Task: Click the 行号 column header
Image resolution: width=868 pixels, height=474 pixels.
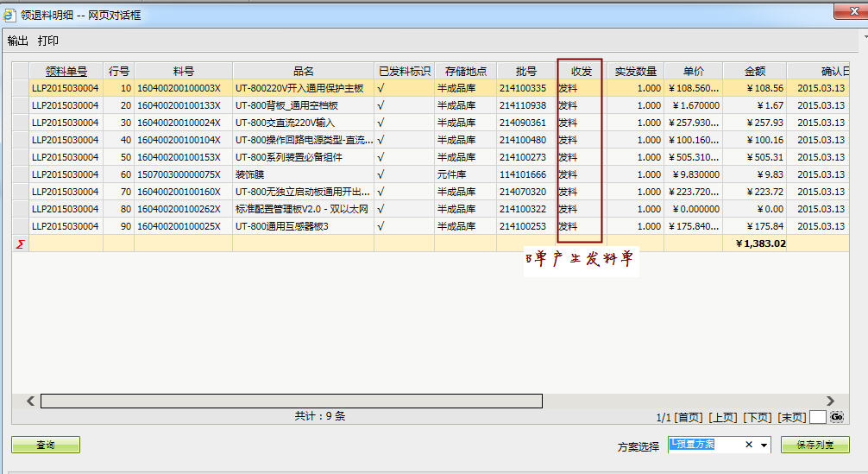Action: pos(118,72)
